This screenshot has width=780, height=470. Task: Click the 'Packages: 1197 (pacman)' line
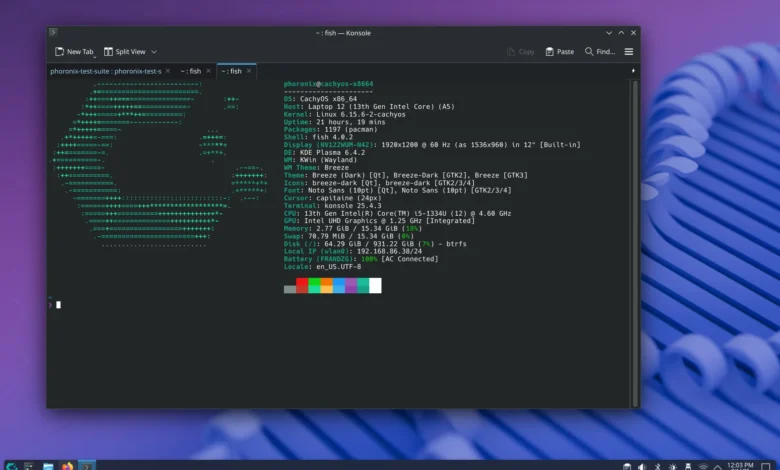click(330, 129)
